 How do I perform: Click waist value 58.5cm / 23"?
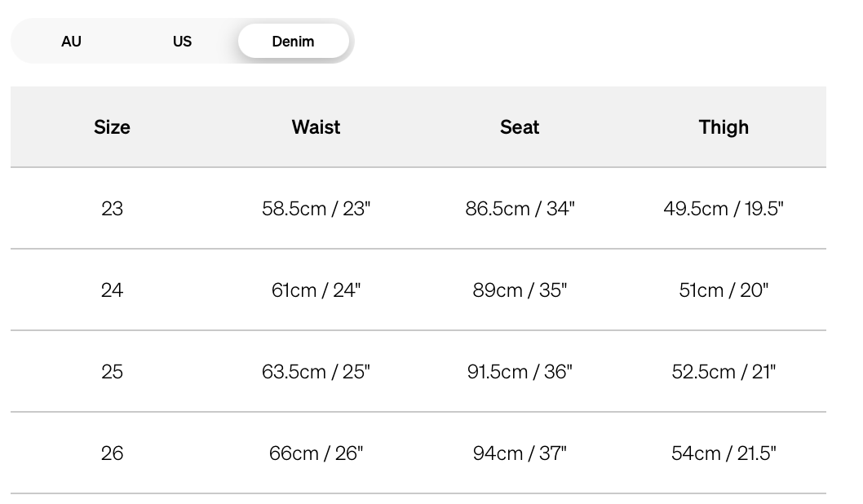click(316, 209)
